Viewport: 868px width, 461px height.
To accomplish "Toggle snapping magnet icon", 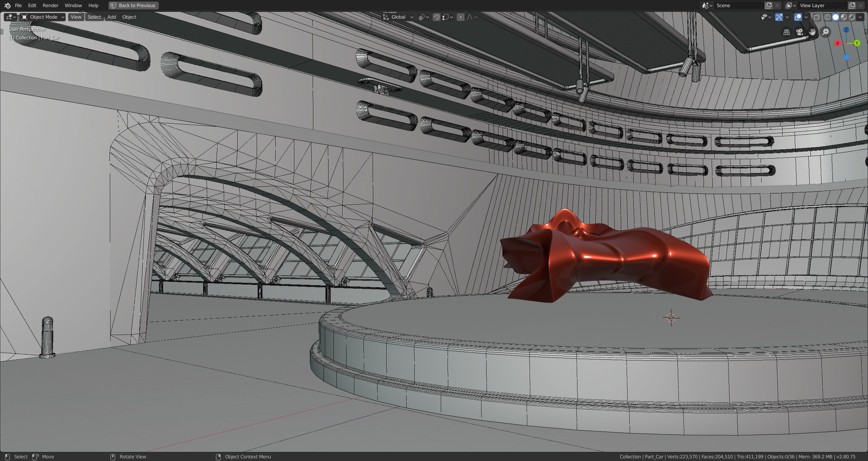I will coord(436,17).
